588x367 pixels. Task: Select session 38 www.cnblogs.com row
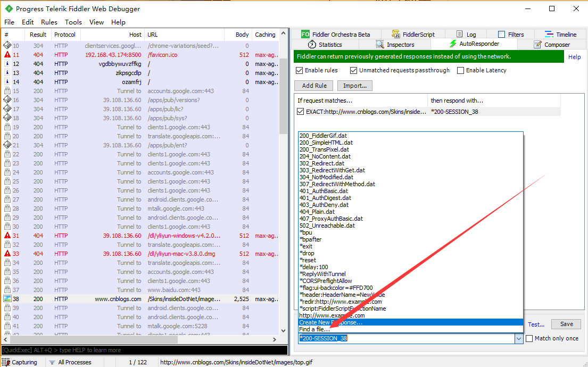pyautogui.click(x=140, y=299)
